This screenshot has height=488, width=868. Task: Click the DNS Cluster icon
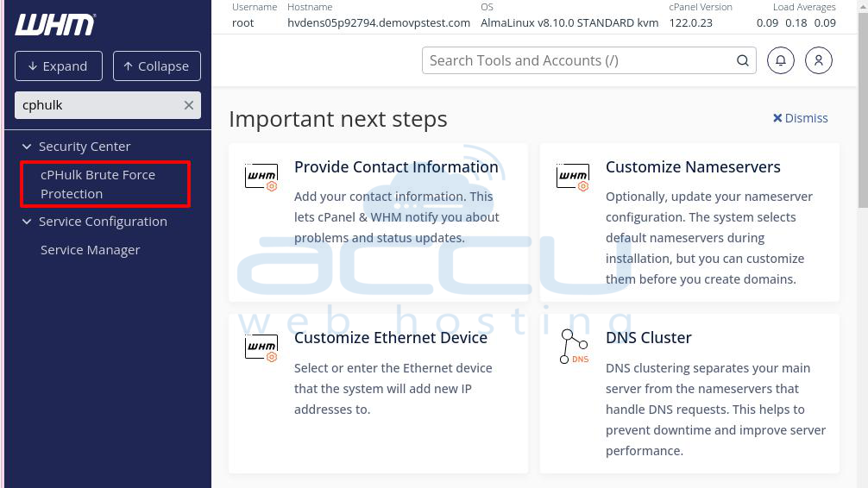(574, 347)
